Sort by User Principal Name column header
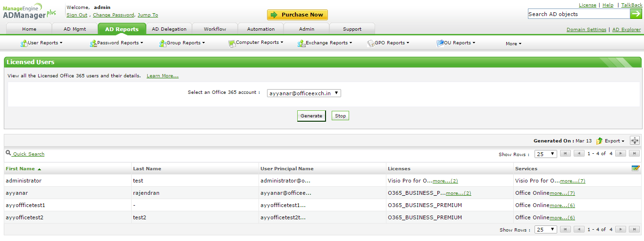 pyautogui.click(x=287, y=169)
